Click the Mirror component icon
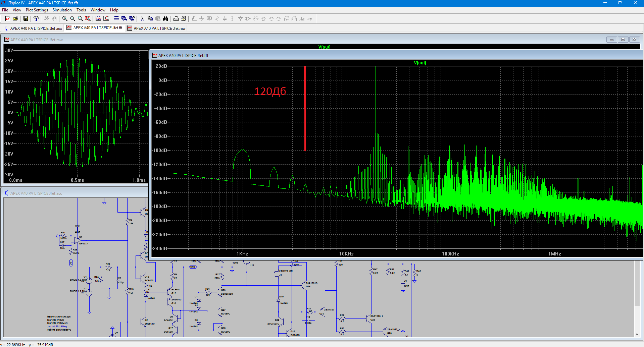 [x=294, y=19]
